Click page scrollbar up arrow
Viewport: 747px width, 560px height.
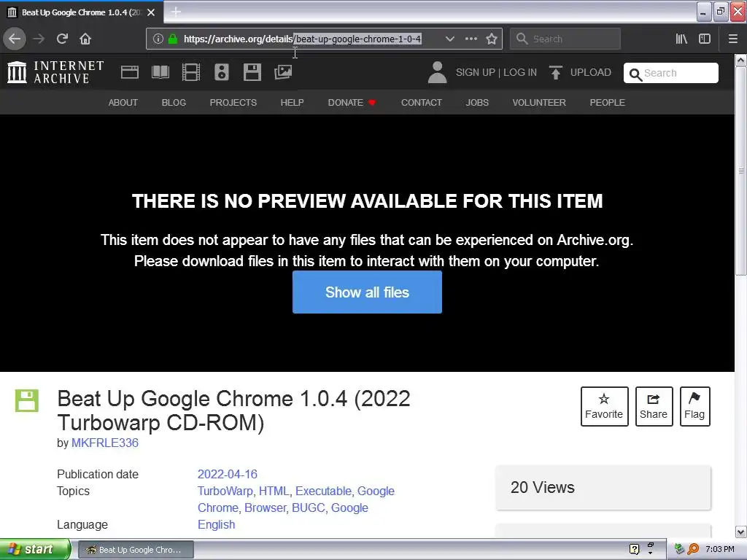[740, 61]
